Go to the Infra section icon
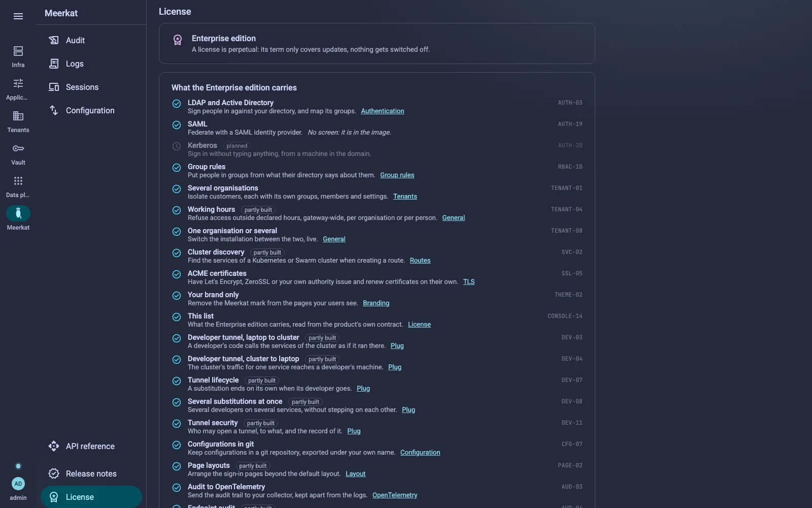The height and width of the screenshot is (508, 812). [18, 51]
